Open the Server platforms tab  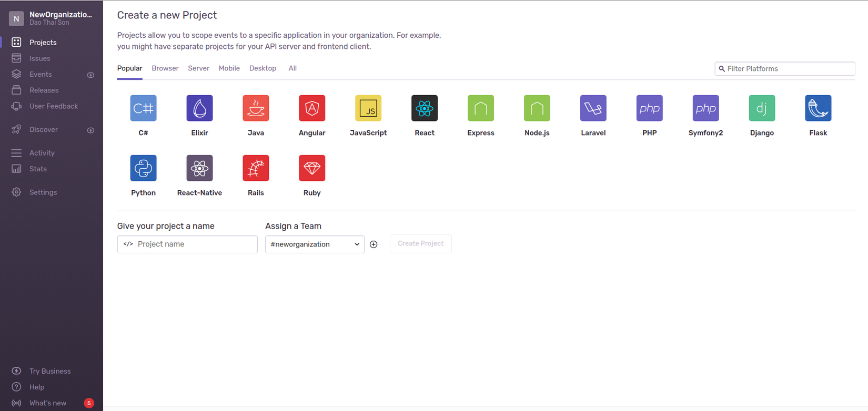coord(198,68)
